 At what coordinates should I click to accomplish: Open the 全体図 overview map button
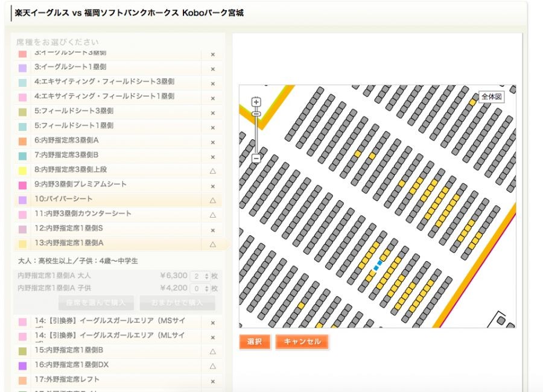click(x=491, y=96)
